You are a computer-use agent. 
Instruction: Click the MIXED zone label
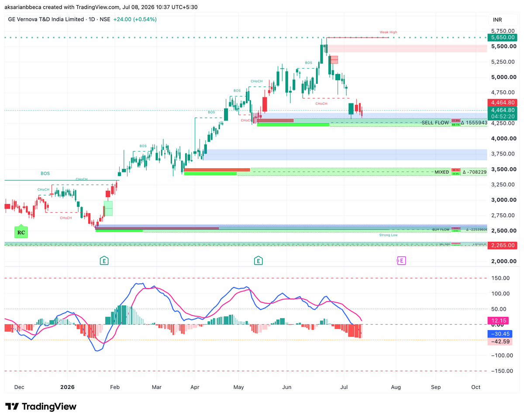pyautogui.click(x=442, y=172)
